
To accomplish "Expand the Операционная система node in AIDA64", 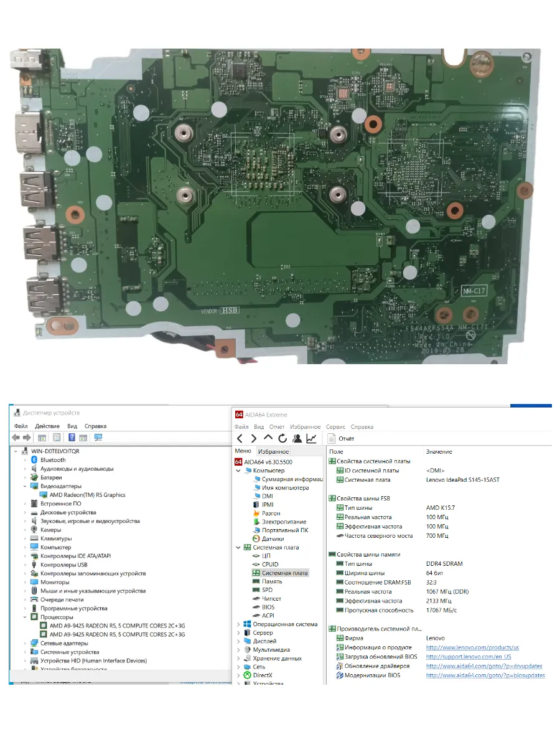I will (238, 624).
